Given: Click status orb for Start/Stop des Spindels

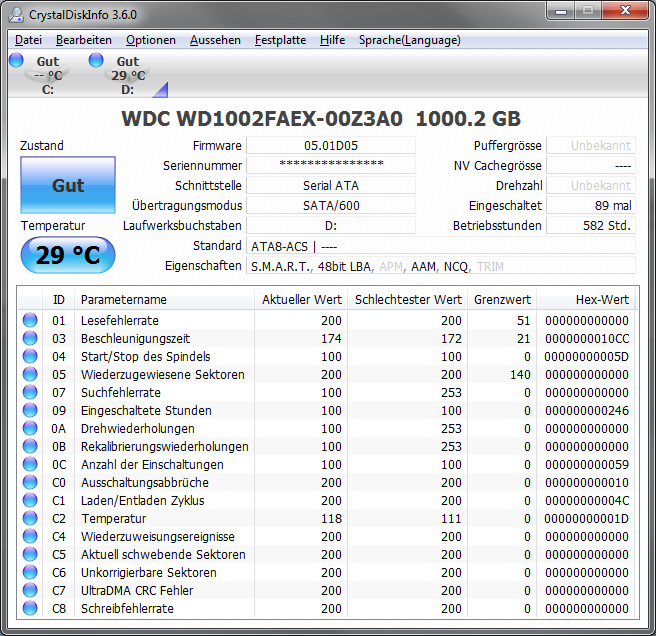Looking at the screenshot, I should tap(30, 356).
